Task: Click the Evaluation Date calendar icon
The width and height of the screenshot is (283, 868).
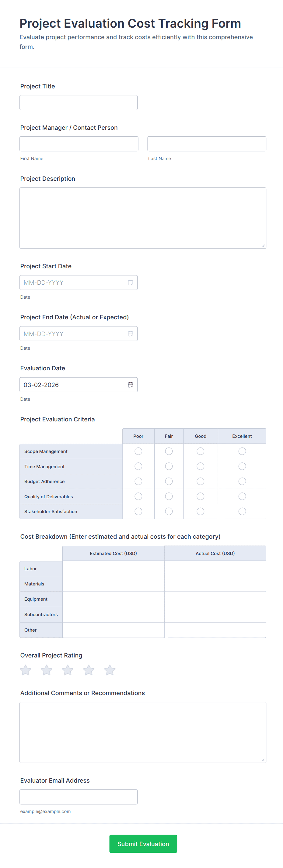Action: pos(130,384)
